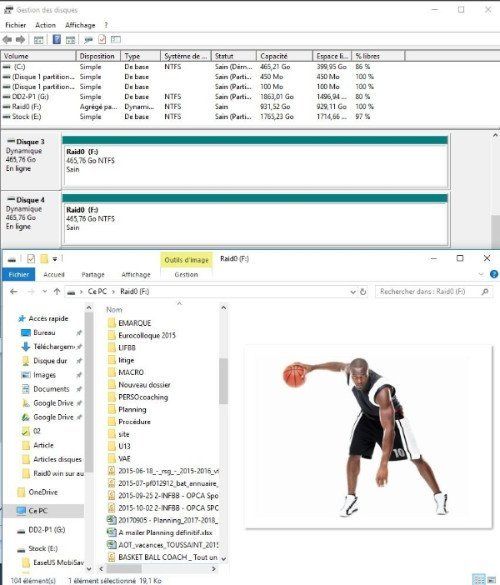Click the Type column header
500x585 pixels.
pyautogui.click(x=140, y=56)
